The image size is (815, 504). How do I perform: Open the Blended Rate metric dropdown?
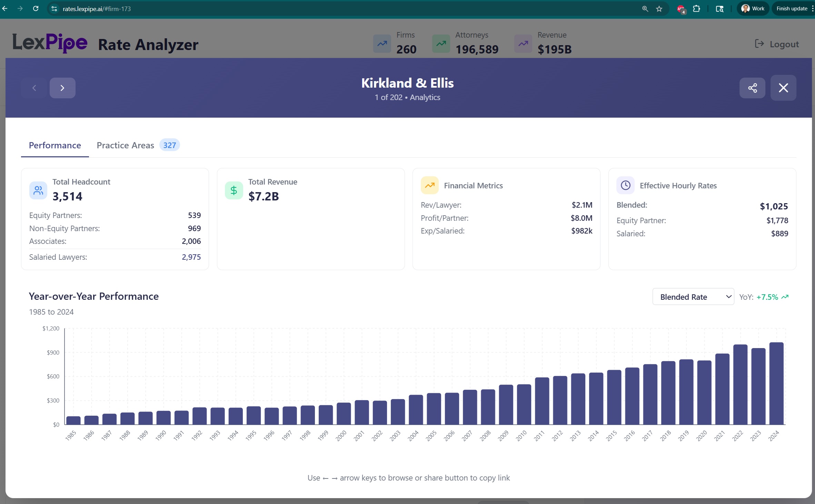(693, 297)
